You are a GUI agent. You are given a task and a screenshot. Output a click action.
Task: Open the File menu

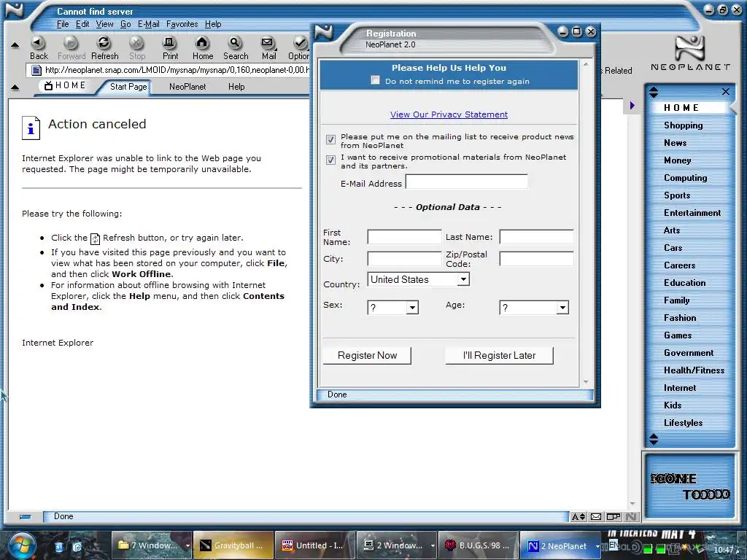pyautogui.click(x=63, y=24)
